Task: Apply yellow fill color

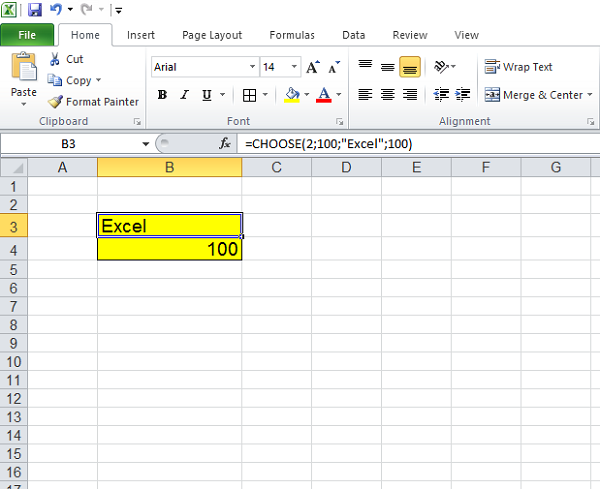Action: click(x=292, y=95)
